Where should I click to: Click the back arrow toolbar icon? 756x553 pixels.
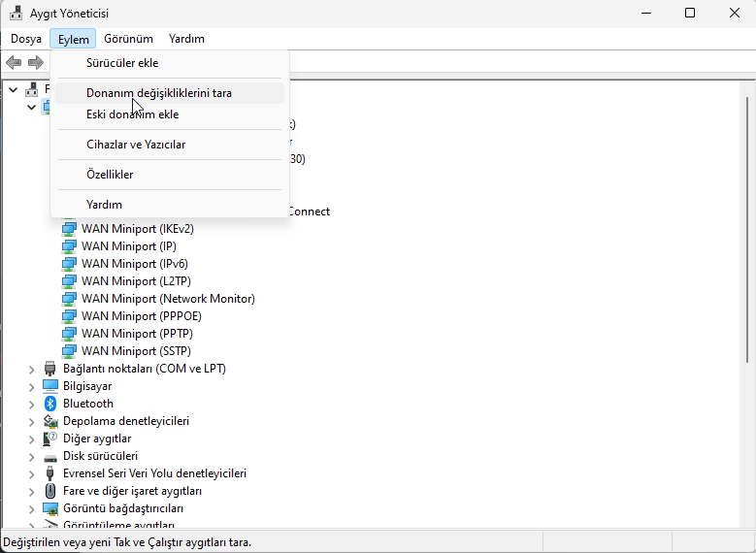click(x=14, y=62)
